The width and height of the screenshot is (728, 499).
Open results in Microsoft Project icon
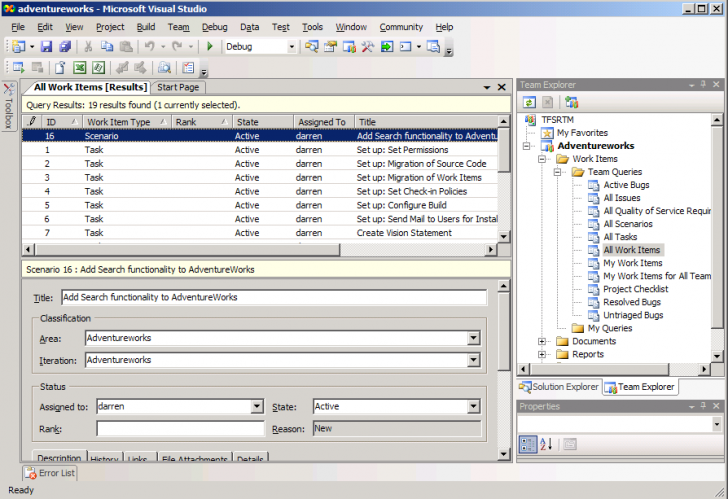[98, 68]
